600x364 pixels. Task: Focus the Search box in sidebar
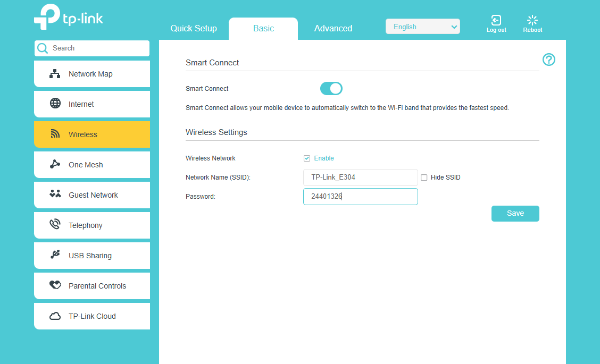click(x=96, y=48)
